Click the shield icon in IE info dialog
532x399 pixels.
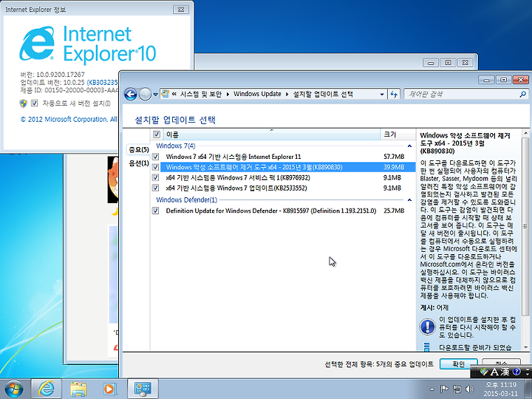pos(23,103)
